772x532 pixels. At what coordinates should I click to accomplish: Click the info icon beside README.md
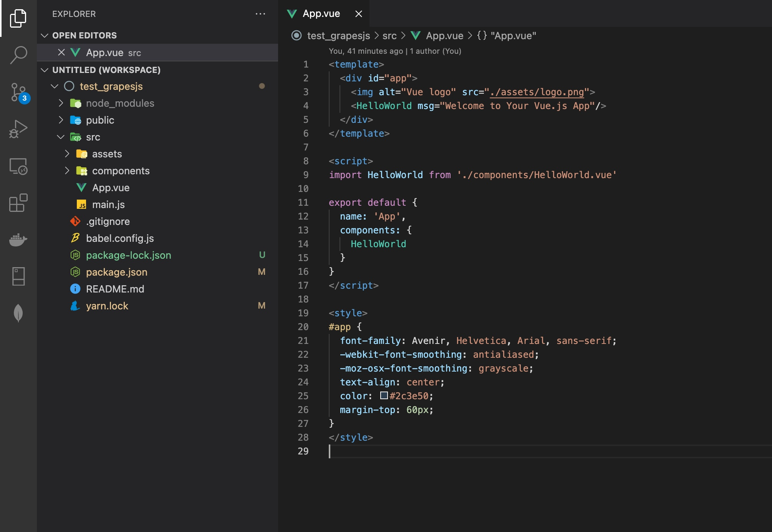tap(75, 289)
